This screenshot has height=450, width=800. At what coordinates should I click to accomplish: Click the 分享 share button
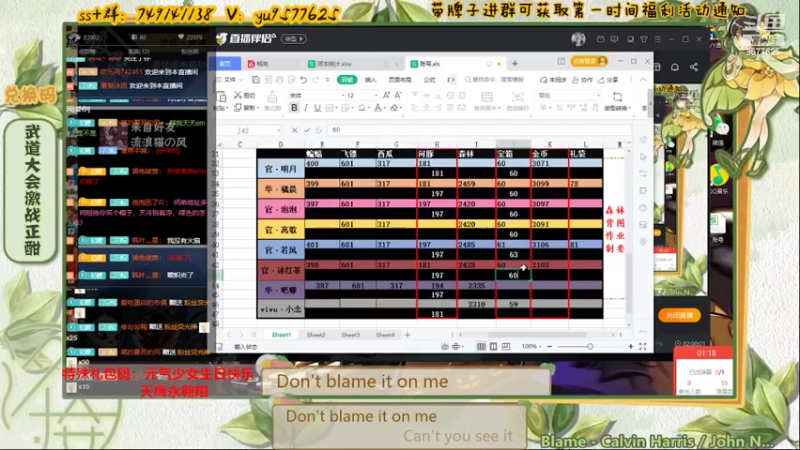tap(610, 80)
